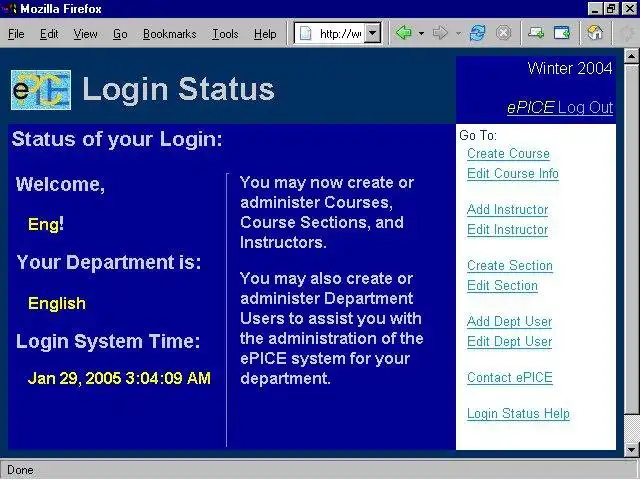Restore down the Firefox window
The image size is (640, 480).
pos(611,9)
